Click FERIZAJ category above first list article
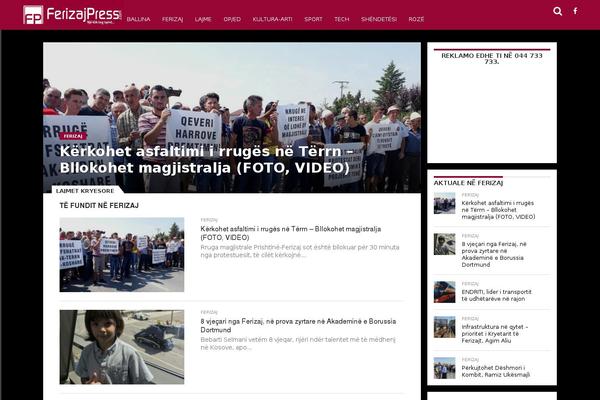This screenshot has height=400, width=600. (x=209, y=220)
